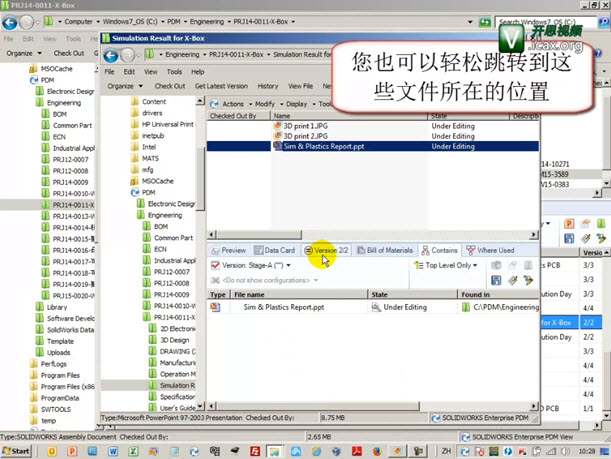Screen dimensions: 611x459
Task: Open Excel from the taskbar
Action: point(133,451)
